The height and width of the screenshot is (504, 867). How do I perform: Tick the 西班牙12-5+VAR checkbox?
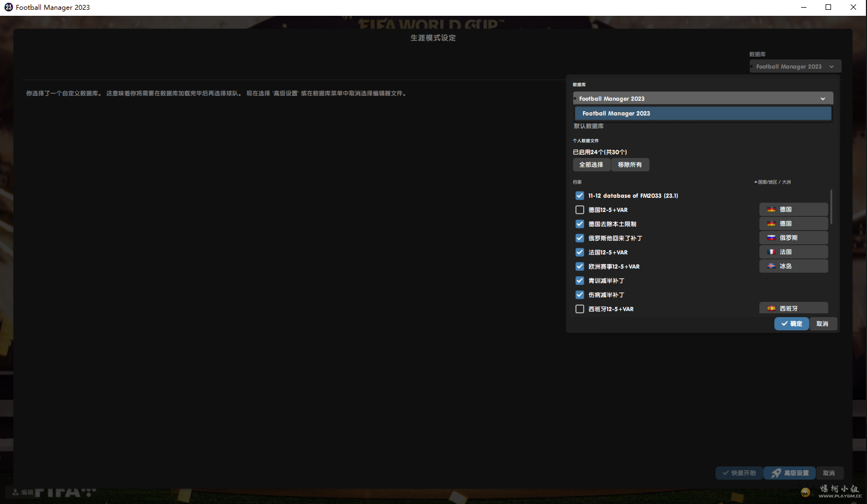580,309
